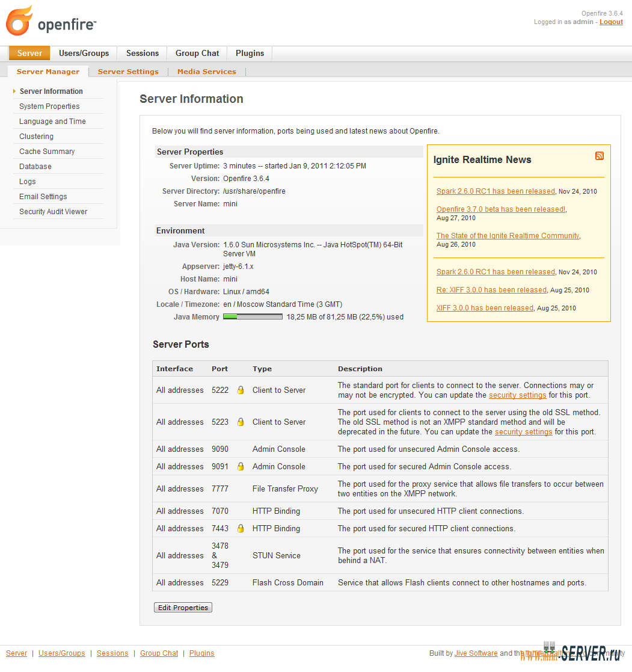Open the Ignite Realtime News RSS feed icon
The height and width of the screenshot is (672, 632).
600,156
